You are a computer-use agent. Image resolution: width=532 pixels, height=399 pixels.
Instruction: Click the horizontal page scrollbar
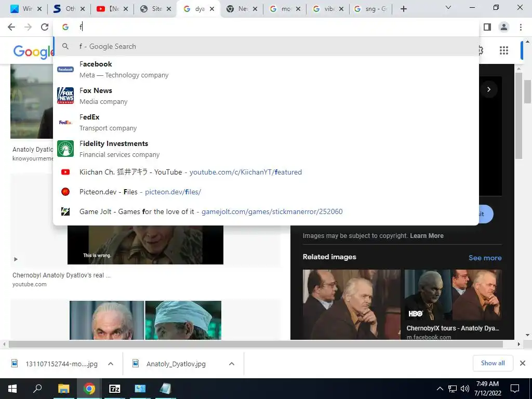256,344
